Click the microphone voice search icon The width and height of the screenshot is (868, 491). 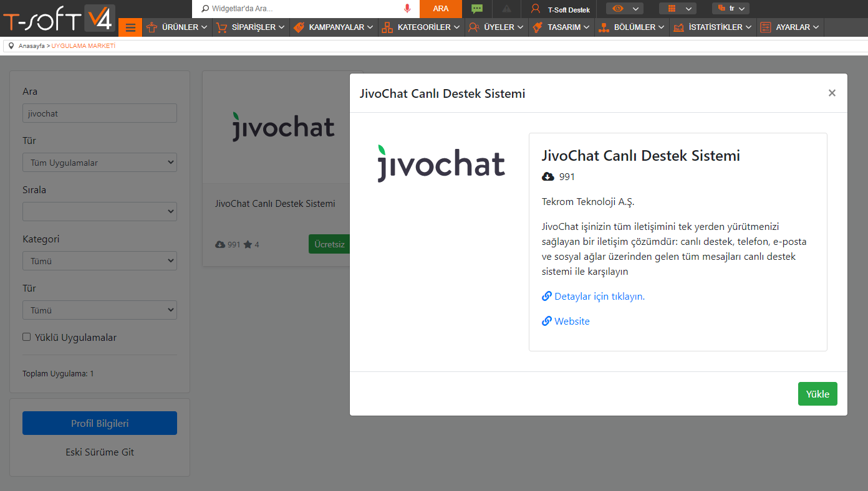coord(407,9)
